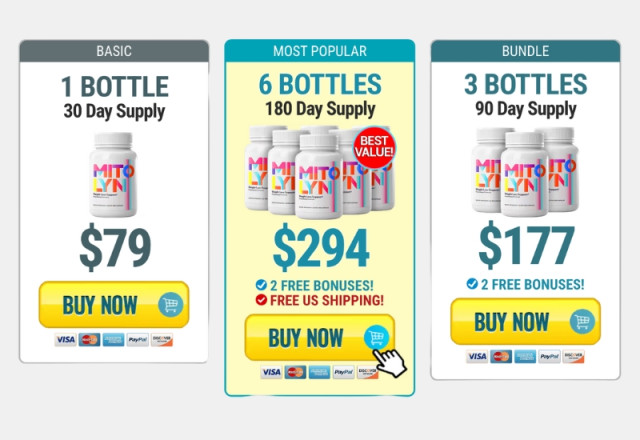
Task: Click the $294 price text
Action: click(x=321, y=247)
